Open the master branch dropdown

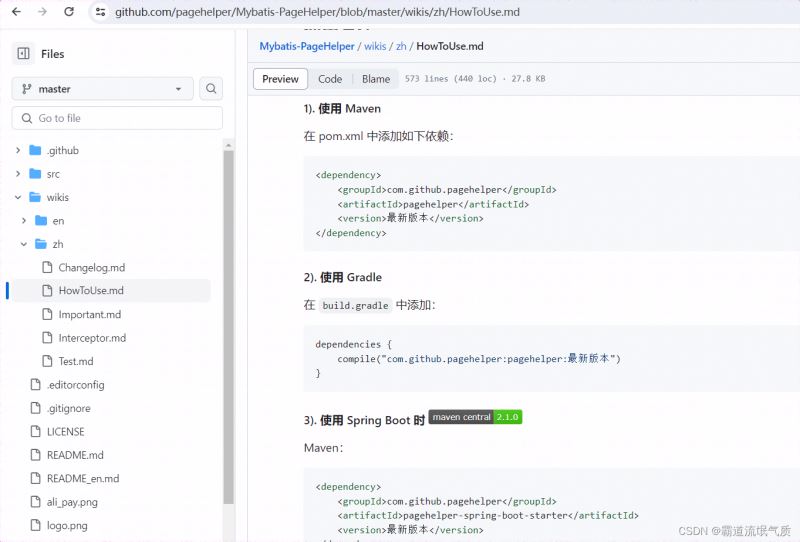coord(103,89)
